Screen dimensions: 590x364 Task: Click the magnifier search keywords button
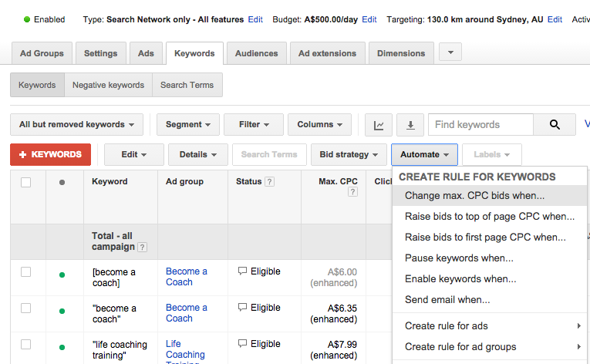555,125
